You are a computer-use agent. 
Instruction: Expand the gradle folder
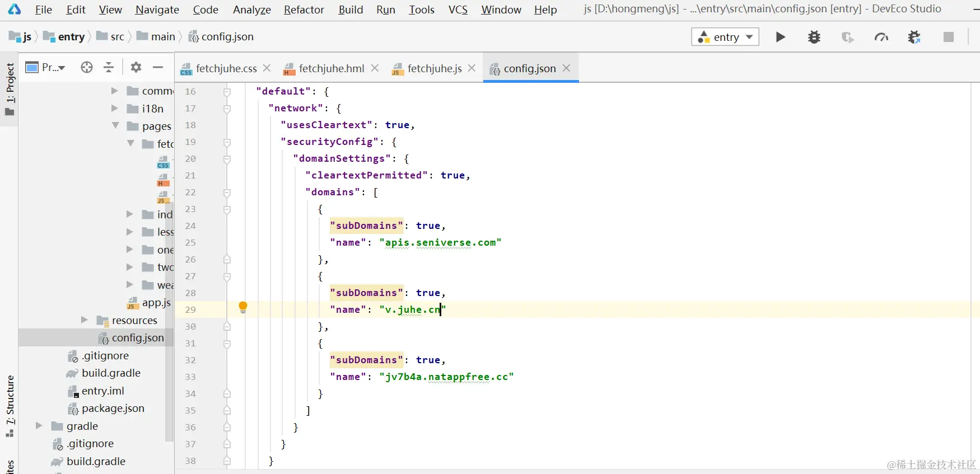tap(39, 426)
